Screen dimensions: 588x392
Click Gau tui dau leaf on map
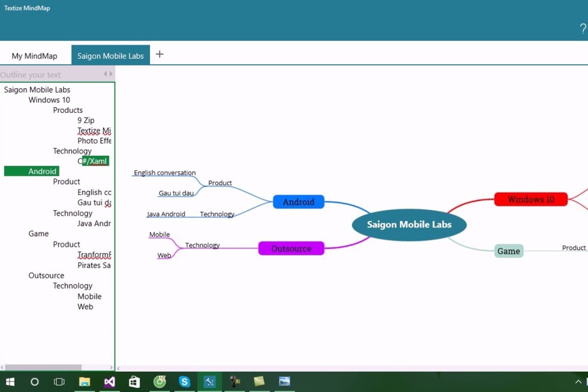(x=176, y=193)
